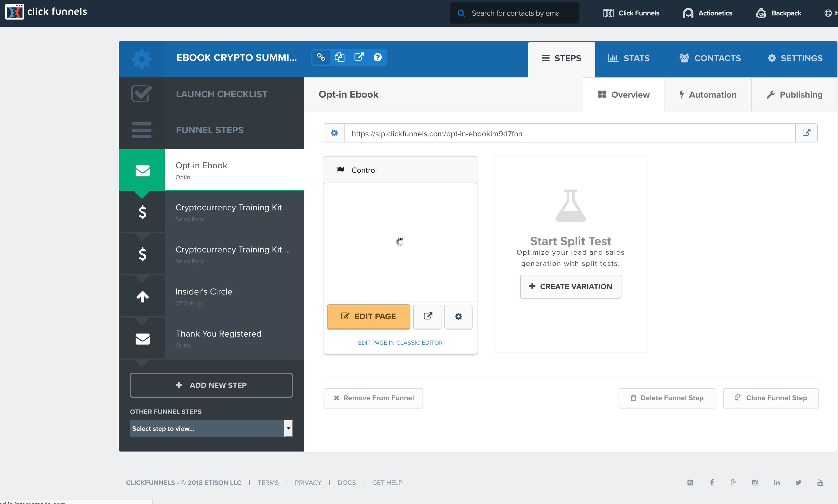
Task: Open the GET HELP footer link
Action: (387, 483)
